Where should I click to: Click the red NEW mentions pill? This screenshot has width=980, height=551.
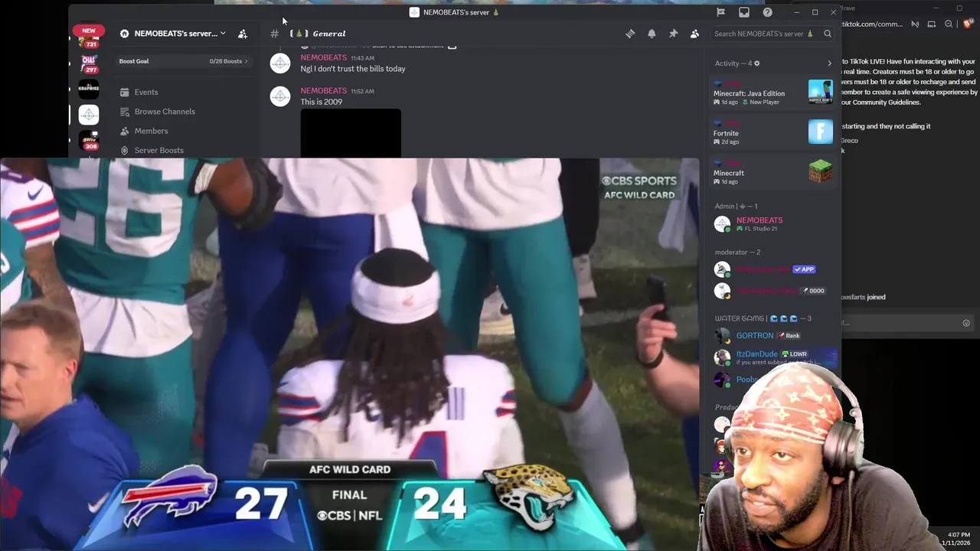[89, 31]
